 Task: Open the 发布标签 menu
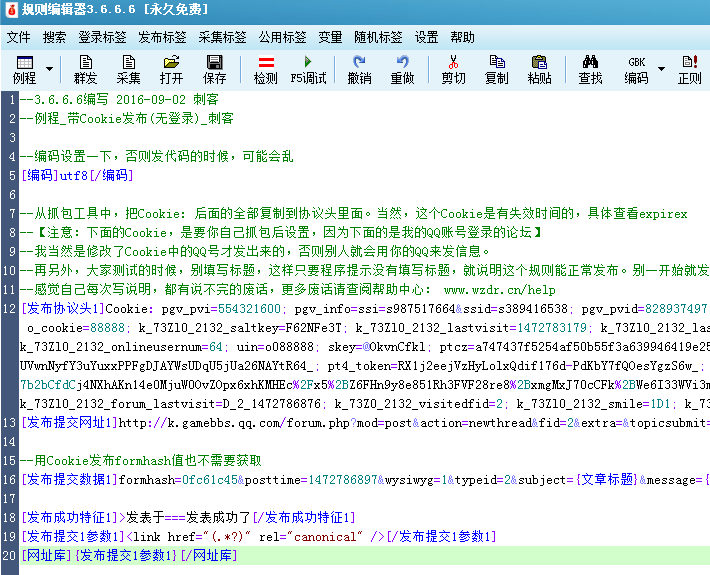coord(162,37)
